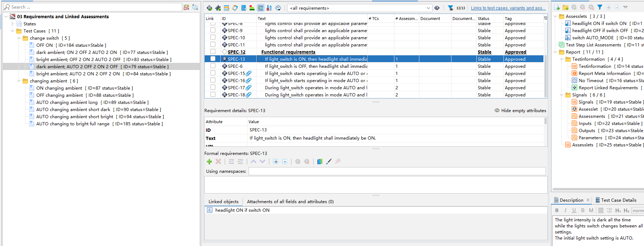Switch to the Test Case Details tab
This screenshot has width=644, height=246.
615,200
